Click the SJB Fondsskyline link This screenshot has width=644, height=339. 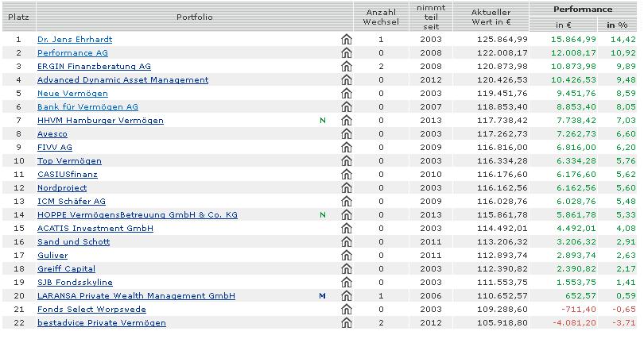75,283
